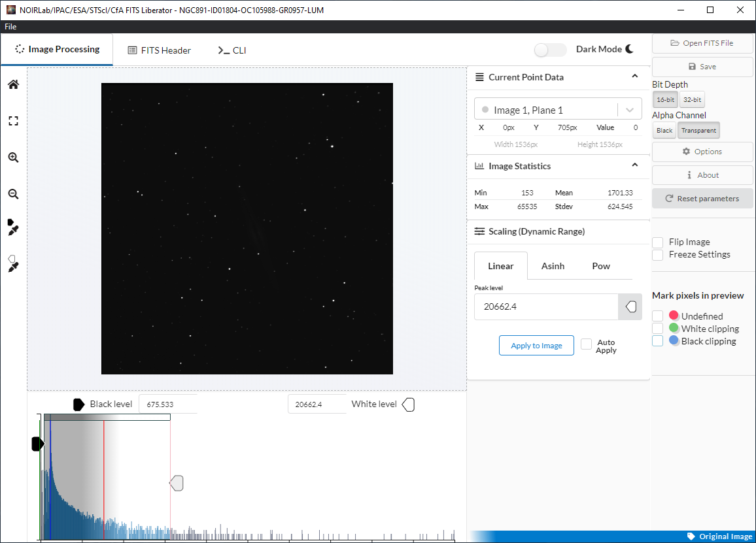Click the fit-to-screen expand icon
The width and height of the screenshot is (756, 543).
click(14, 121)
